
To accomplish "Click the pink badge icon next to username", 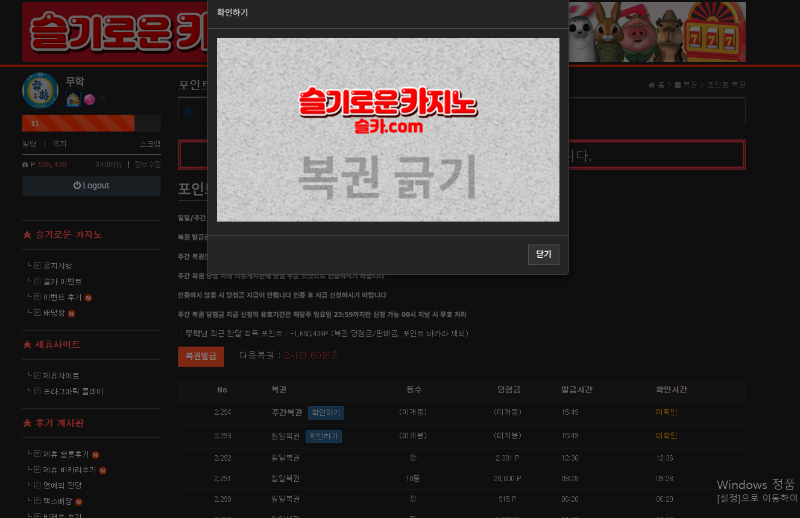I will [89, 99].
